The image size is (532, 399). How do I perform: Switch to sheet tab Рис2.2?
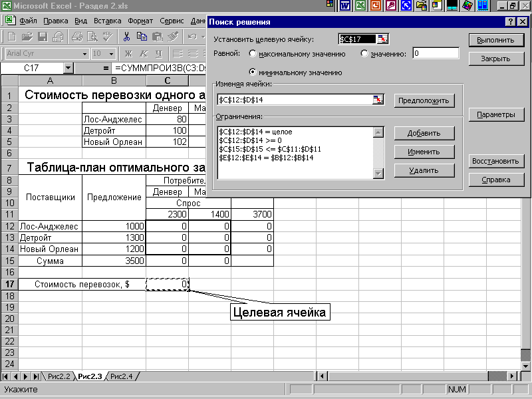pyautogui.click(x=59, y=376)
